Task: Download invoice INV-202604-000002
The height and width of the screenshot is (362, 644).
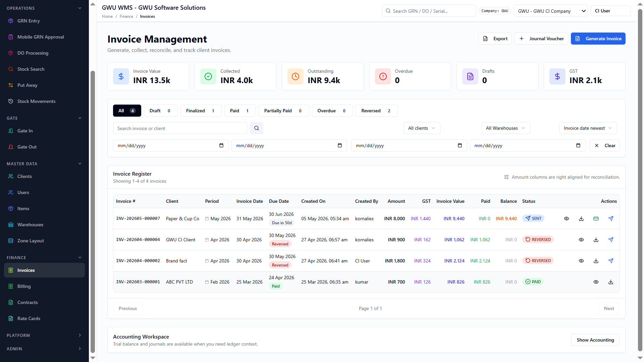Action: pyautogui.click(x=596, y=261)
